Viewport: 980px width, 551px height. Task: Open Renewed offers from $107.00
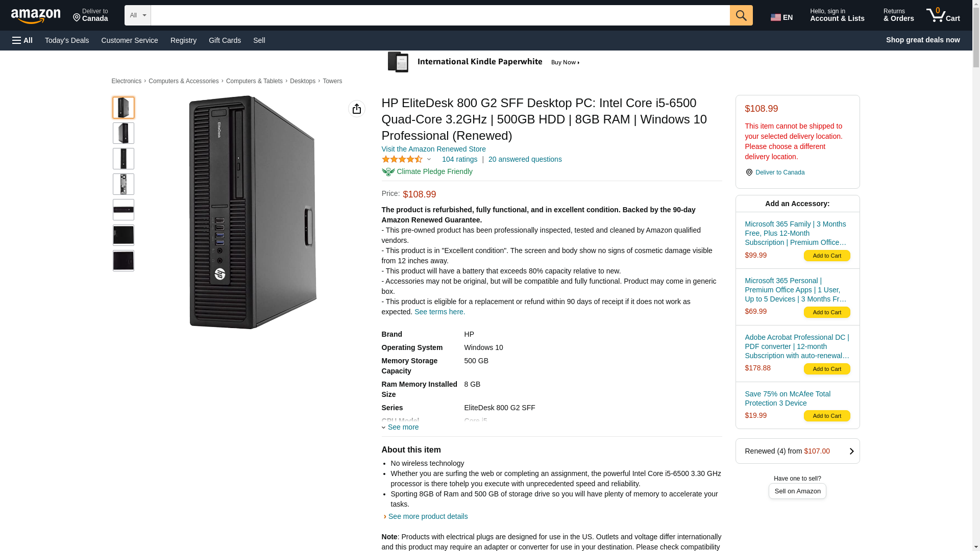point(797,451)
